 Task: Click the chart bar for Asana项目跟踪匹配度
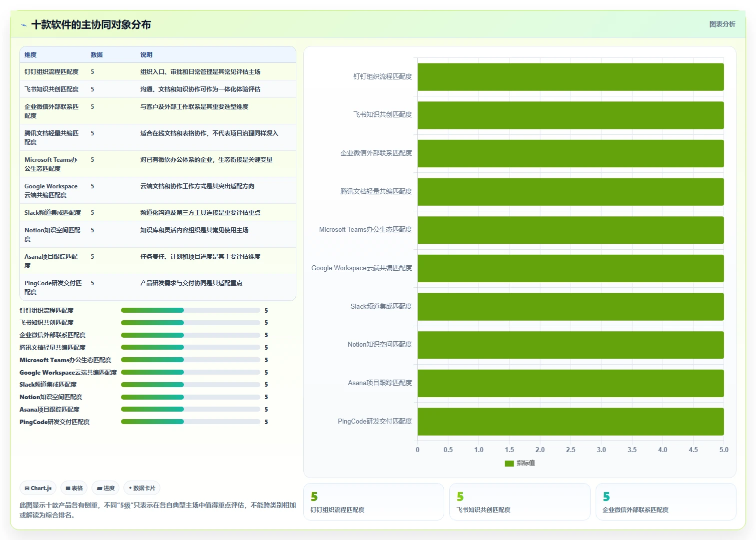(571, 383)
